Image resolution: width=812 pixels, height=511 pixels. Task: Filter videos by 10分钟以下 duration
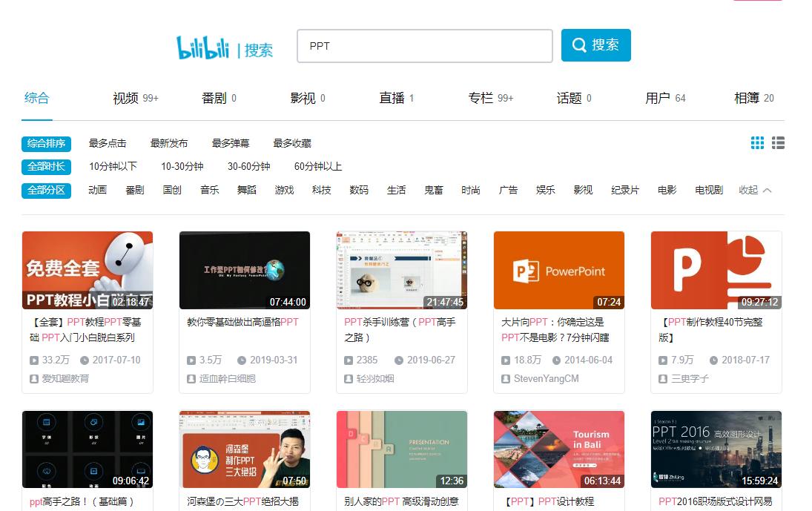[x=113, y=166]
